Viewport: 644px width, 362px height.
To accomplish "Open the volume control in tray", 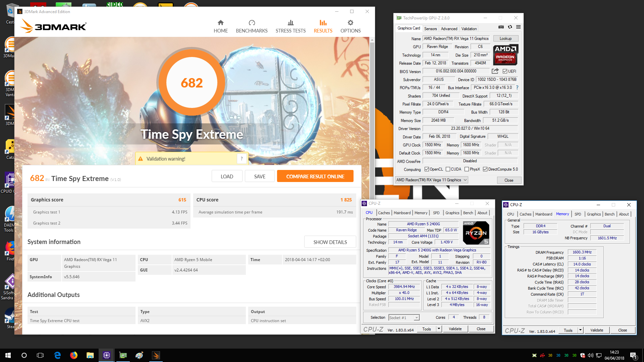I will (x=591, y=355).
